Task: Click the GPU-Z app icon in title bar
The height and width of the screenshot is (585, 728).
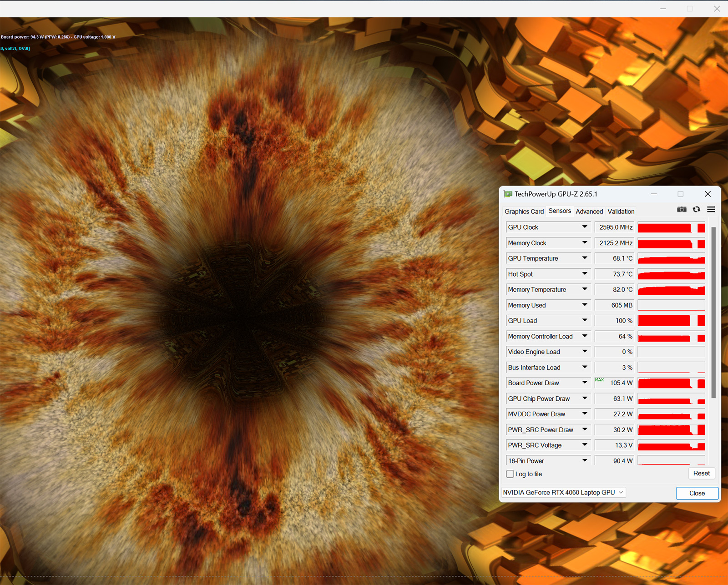Action: [508, 194]
